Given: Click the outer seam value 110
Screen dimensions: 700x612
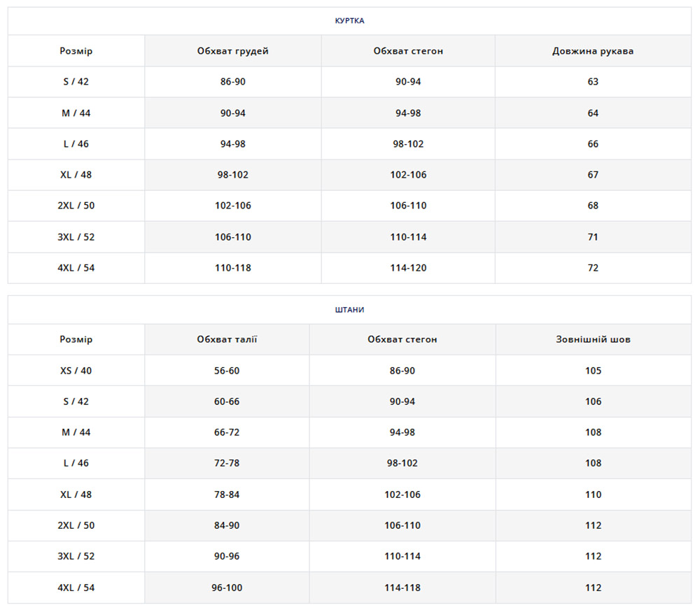Looking at the screenshot, I should (593, 494).
